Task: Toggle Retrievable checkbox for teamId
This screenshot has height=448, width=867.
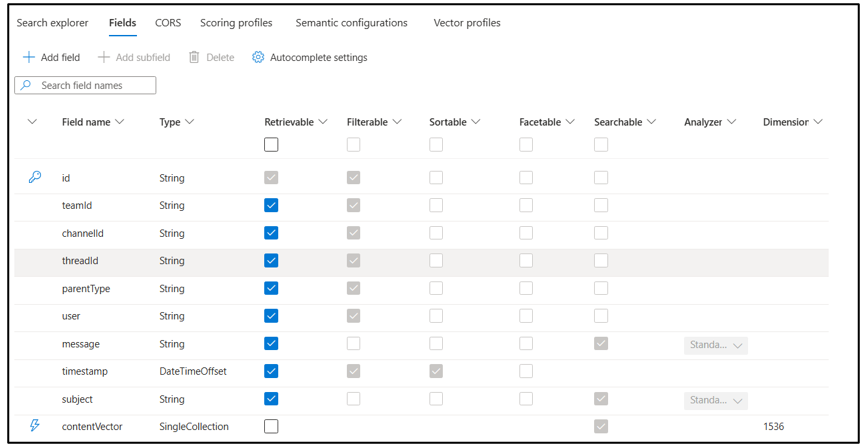Action: (x=271, y=205)
